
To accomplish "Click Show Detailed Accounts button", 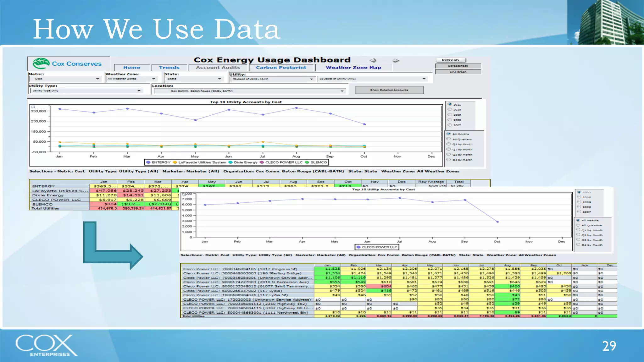I will (x=389, y=90).
